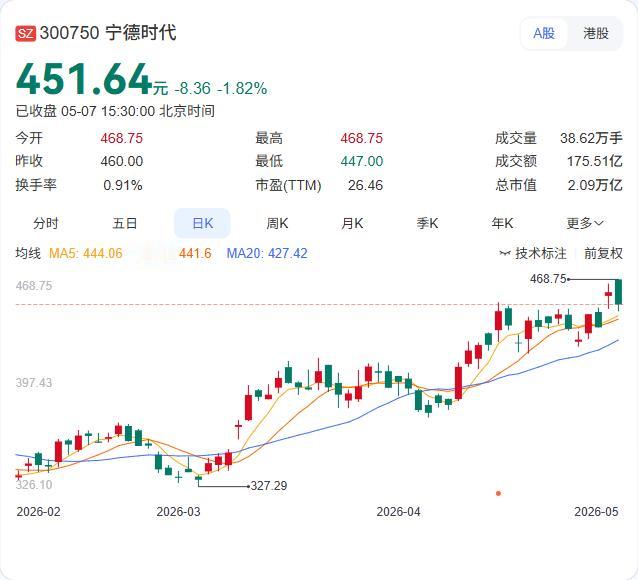The width and height of the screenshot is (638, 580).
Task: Select the 季K chart tab
Action: (x=427, y=223)
